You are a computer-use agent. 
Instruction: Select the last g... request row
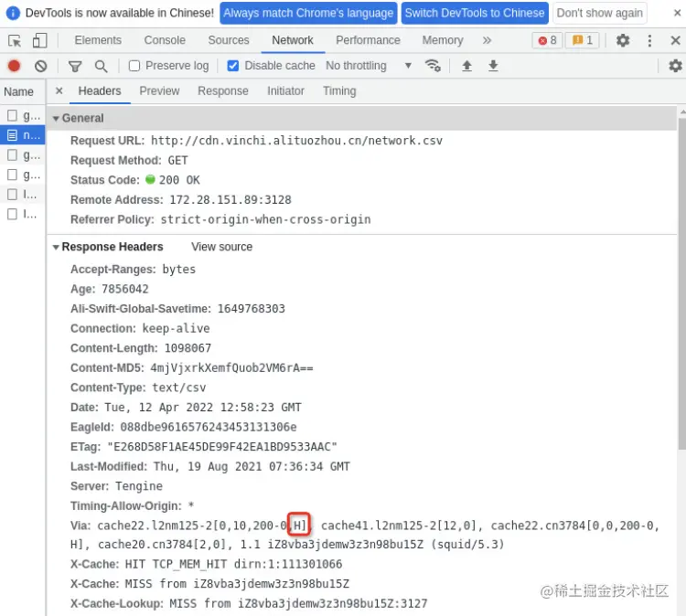point(22,175)
